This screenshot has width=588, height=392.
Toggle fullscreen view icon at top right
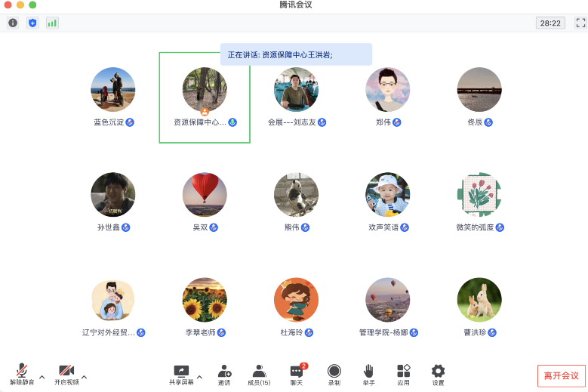coord(580,23)
